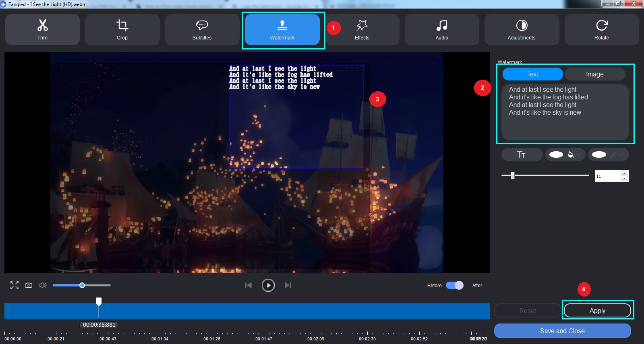The width and height of the screenshot is (644, 344).
Task: Open the Crop tool
Action: [122, 29]
